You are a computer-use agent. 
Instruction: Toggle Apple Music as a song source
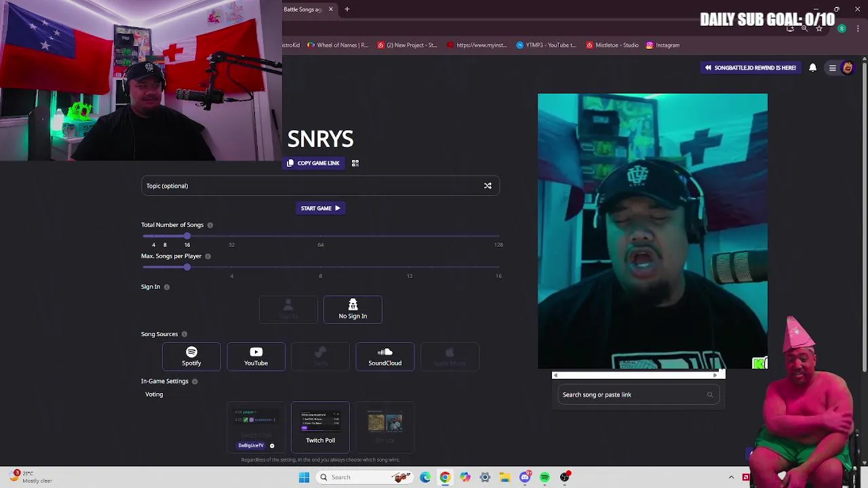pos(450,357)
